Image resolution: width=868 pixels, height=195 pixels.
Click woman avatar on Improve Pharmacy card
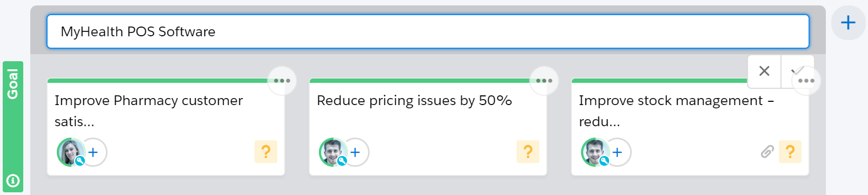[70, 152]
